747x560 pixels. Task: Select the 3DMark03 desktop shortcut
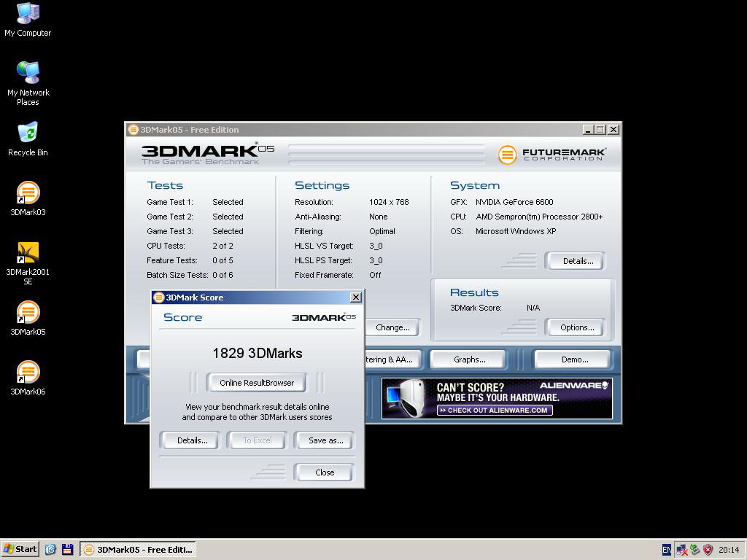28,199
